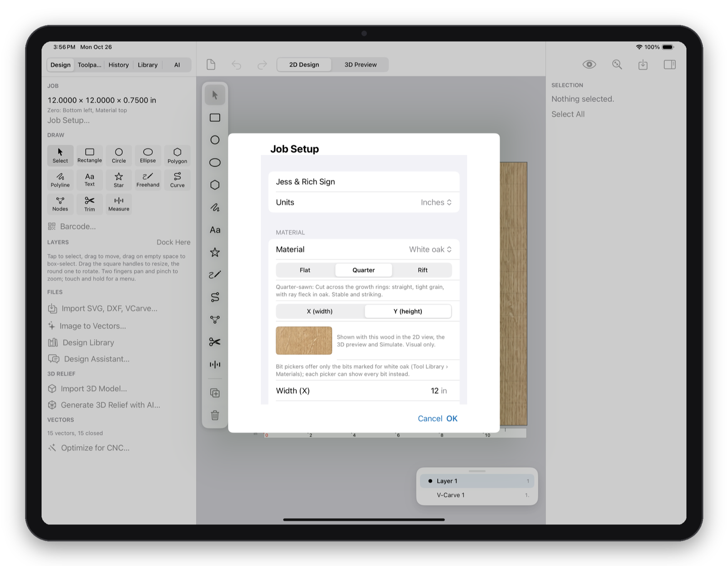Open the Units Inches dropdown
The height and width of the screenshot is (566, 728).
(x=436, y=202)
